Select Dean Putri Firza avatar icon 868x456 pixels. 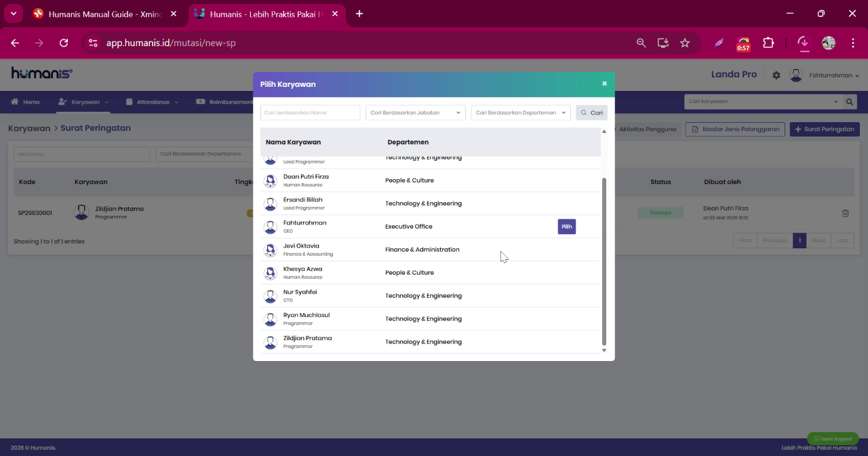pos(271,180)
